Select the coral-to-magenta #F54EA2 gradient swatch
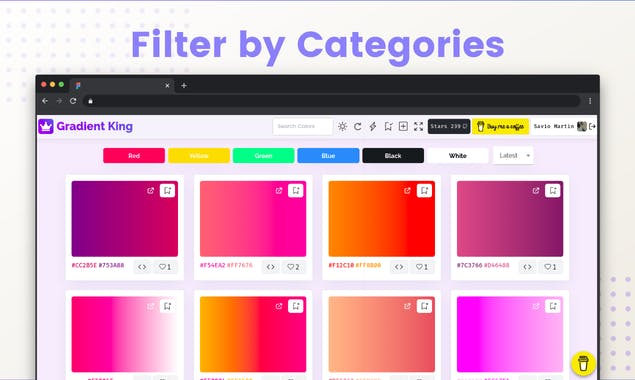The width and height of the screenshot is (635, 380). pyautogui.click(x=253, y=219)
